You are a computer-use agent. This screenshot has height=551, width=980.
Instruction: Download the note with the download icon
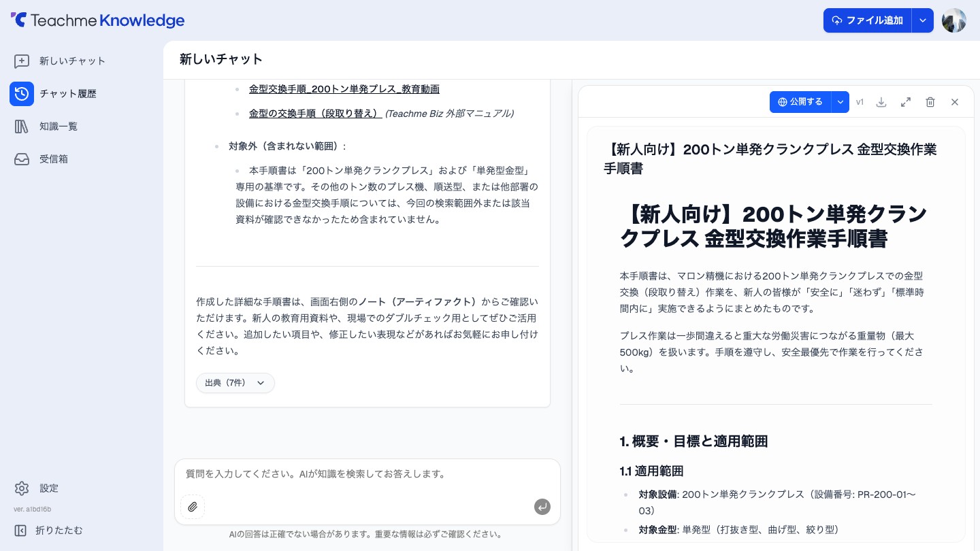click(881, 102)
